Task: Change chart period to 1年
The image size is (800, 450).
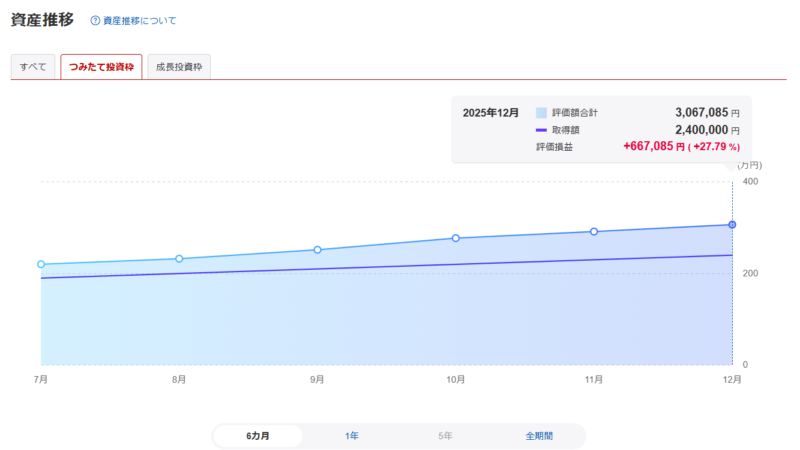Action: click(x=352, y=436)
